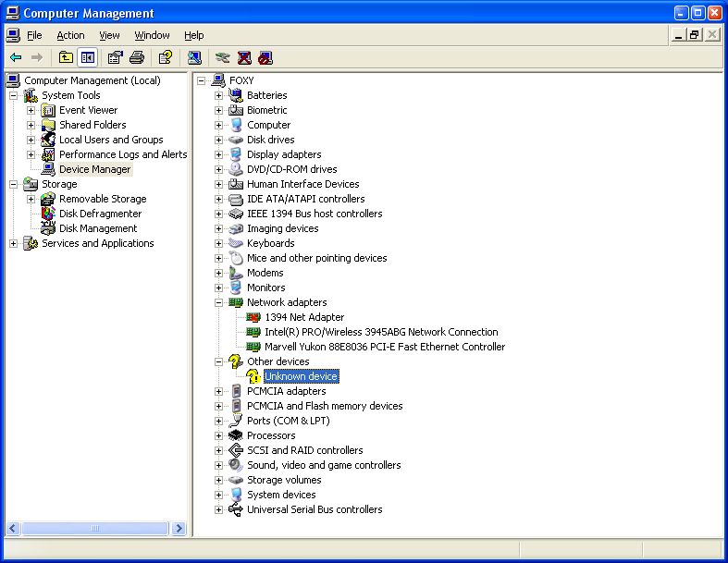Open the File menu
The height and width of the screenshot is (563, 728).
(34, 35)
